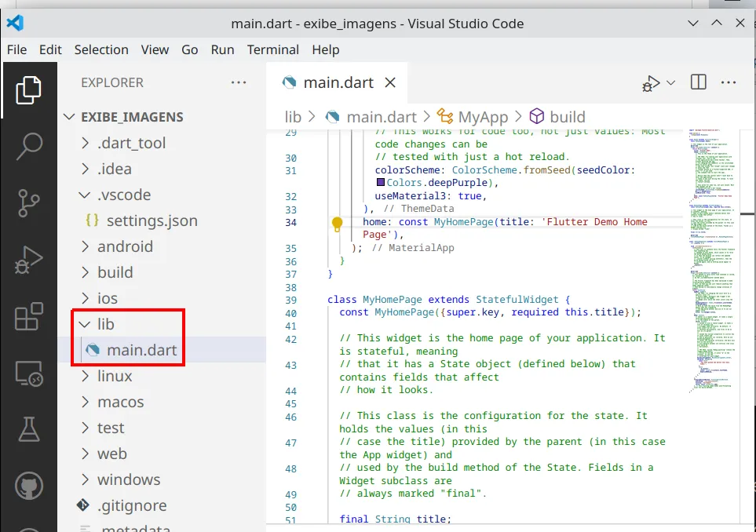Viewport: 756px width, 532px height.
Task: Click line number 39 in the gutter
Action: [290, 300]
